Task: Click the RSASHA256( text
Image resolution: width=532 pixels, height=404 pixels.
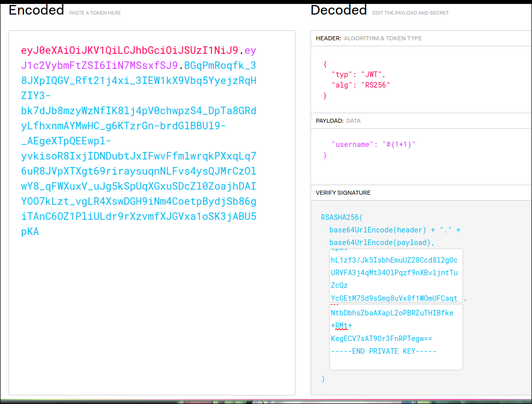Action: click(341, 218)
